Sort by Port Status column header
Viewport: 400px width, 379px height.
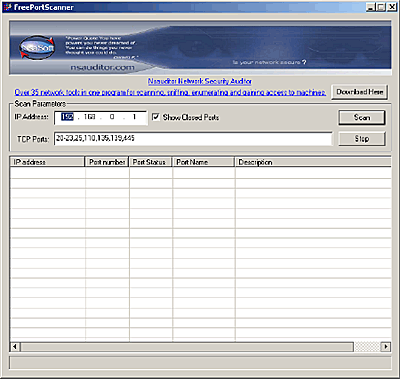pos(150,162)
